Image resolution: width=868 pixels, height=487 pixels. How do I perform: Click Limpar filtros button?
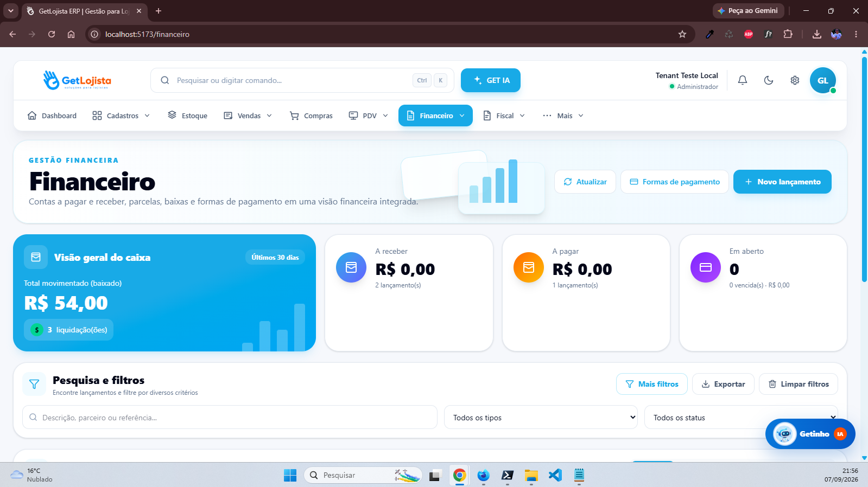coord(799,384)
